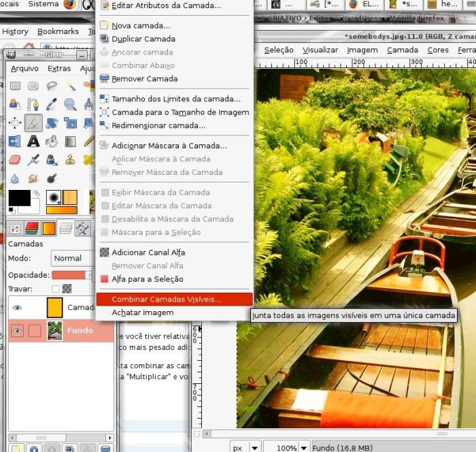The image size is (476, 452).
Task: Click the black foreground color swatch
Action: click(x=20, y=198)
